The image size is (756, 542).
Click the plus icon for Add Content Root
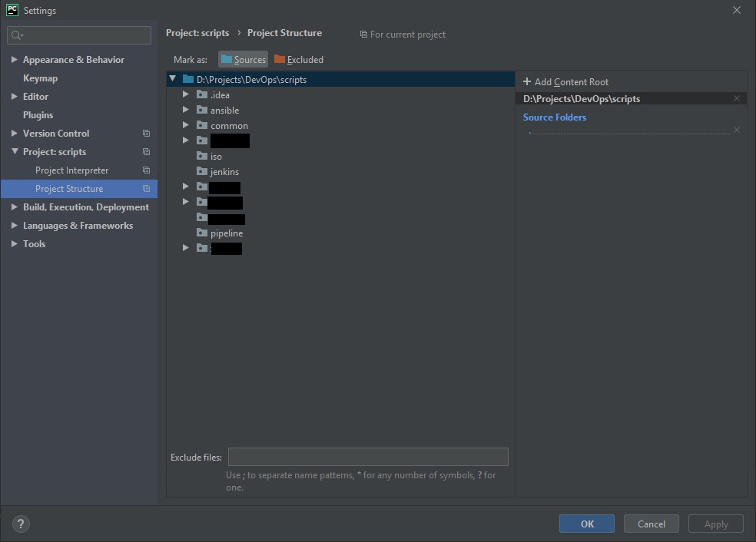click(x=527, y=82)
